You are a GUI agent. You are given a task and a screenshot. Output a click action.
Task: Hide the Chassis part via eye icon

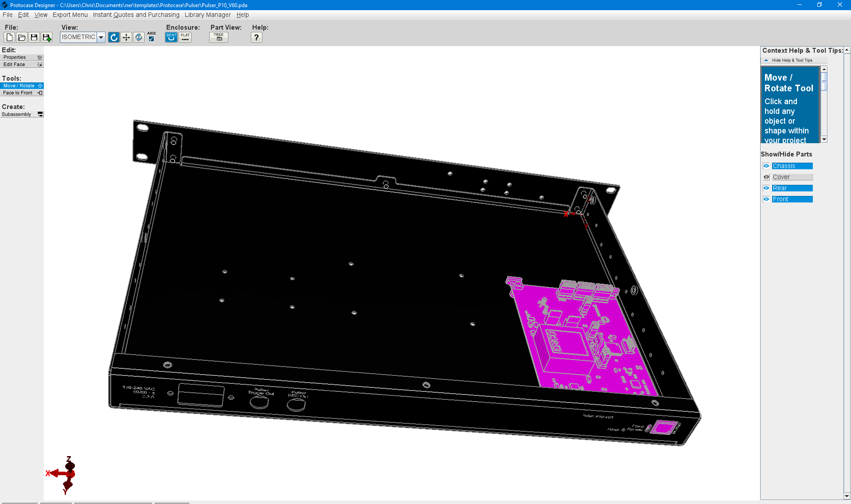click(x=766, y=166)
